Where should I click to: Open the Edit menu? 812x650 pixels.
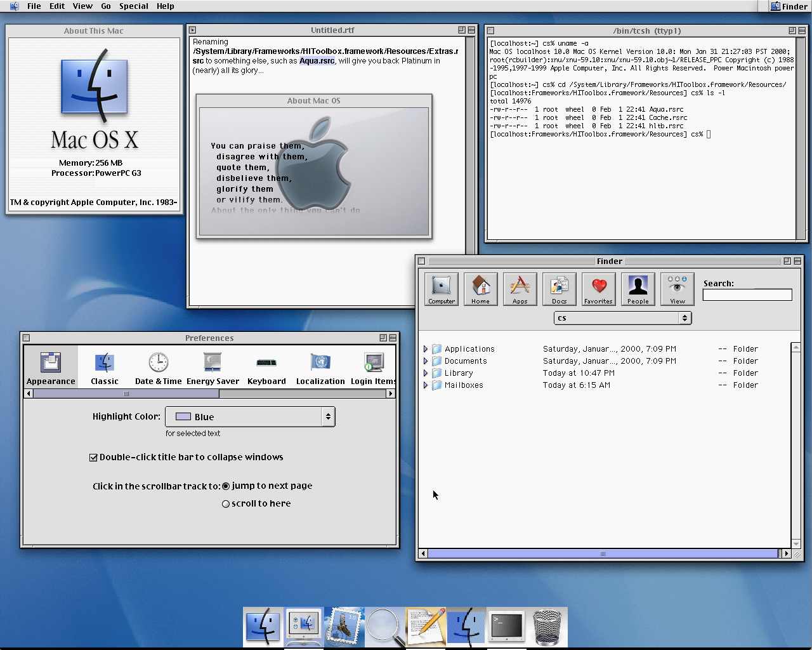(x=57, y=6)
